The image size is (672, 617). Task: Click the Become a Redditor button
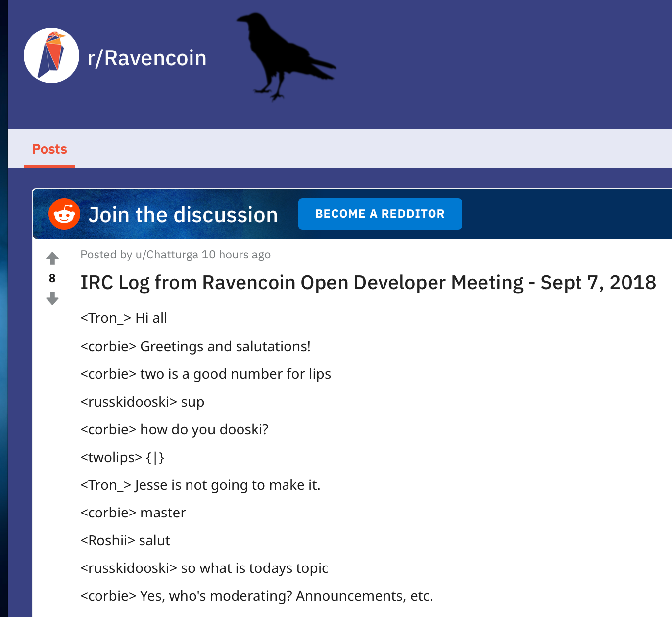[380, 214]
